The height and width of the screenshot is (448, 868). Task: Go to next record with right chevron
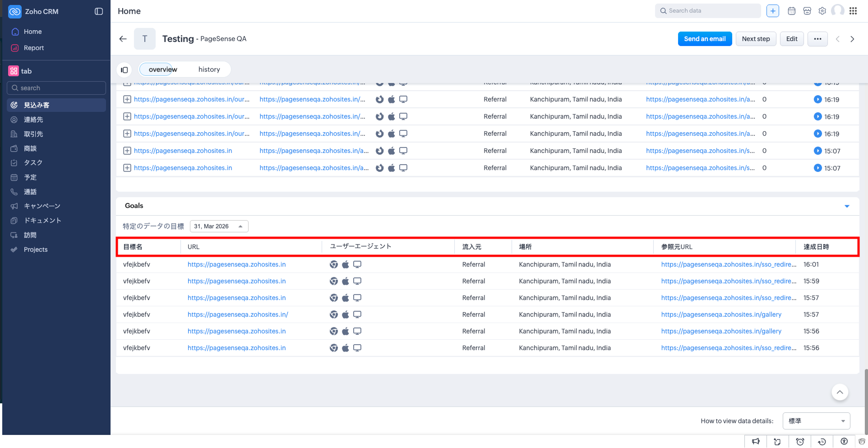pyautogui.click(x=852, y=39)
